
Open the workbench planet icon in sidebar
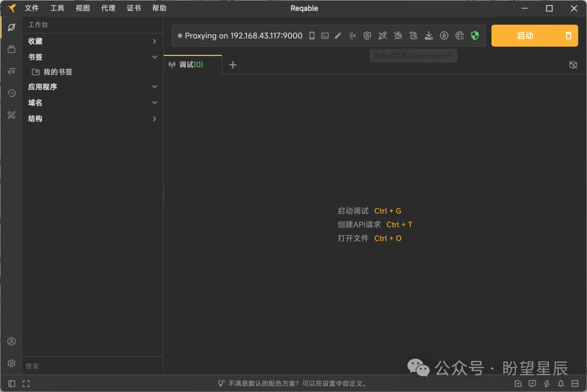point(11,27)
